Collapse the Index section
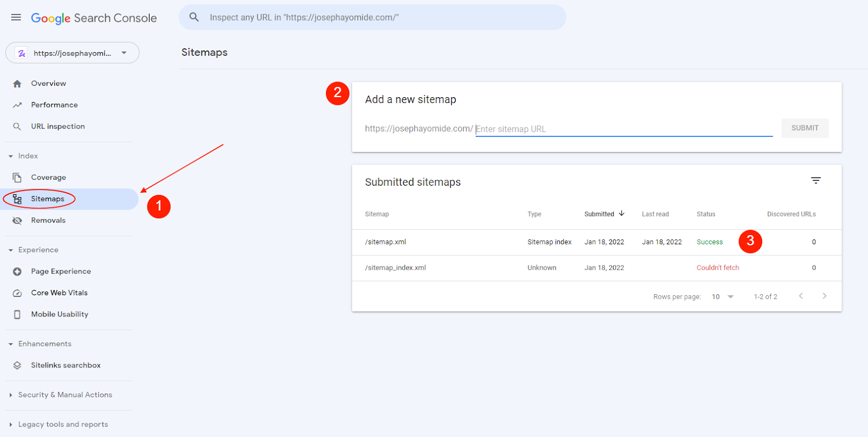Viewport: 868px width, 437px height. coord(11,156)
